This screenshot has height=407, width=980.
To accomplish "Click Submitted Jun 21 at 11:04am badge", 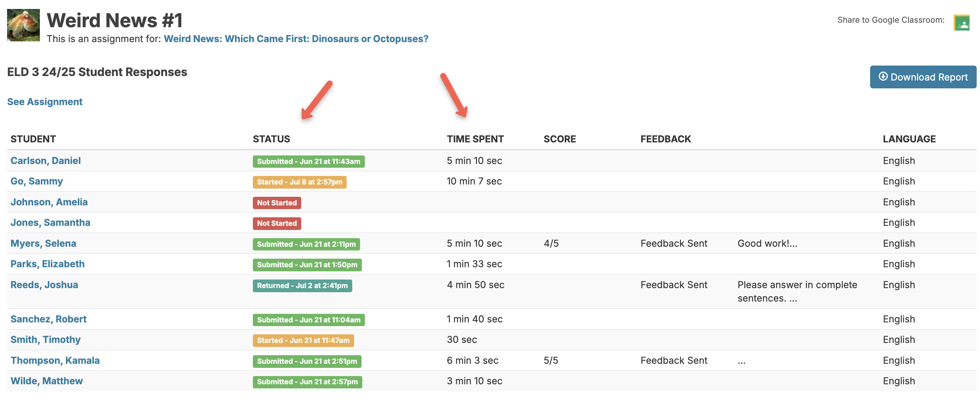I will point(309,320).
